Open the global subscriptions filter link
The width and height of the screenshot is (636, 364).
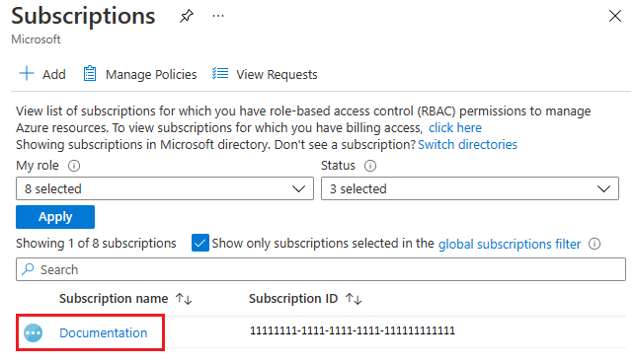click(x=510, y=244)
